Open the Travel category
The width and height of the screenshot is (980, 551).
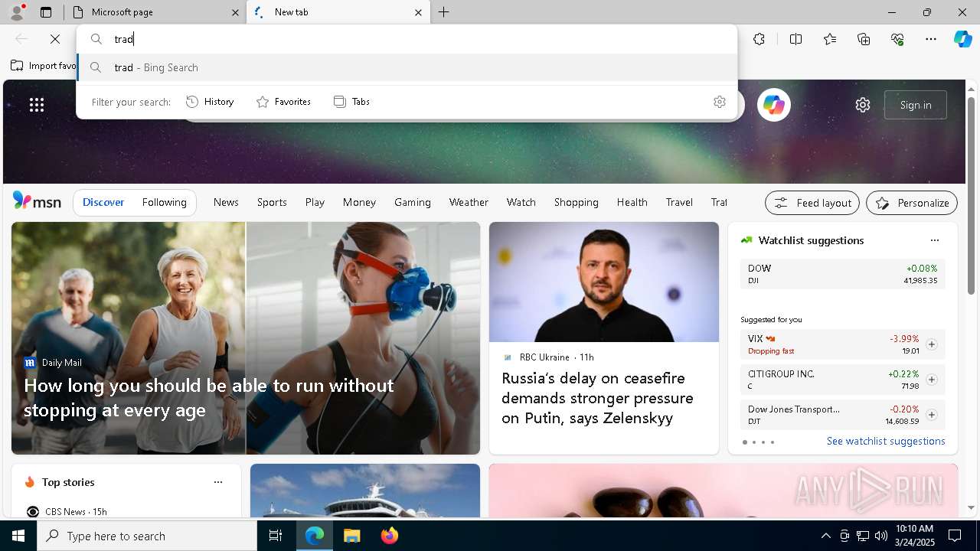(679, 202)
